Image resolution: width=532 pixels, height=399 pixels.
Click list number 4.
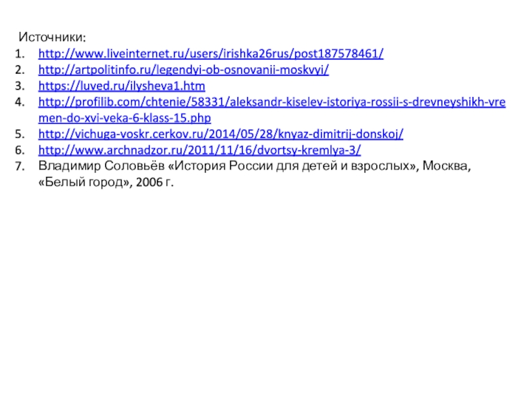click(19, 102)
